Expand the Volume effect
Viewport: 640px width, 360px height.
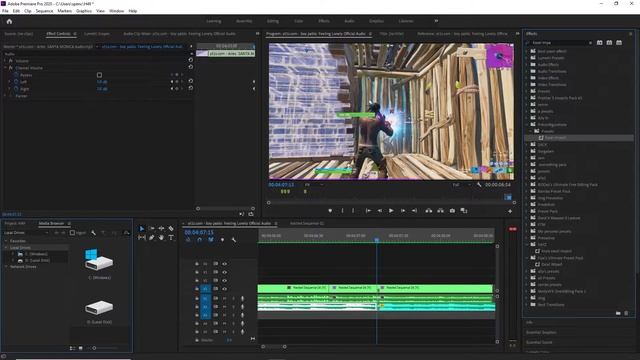pos(5,61)
